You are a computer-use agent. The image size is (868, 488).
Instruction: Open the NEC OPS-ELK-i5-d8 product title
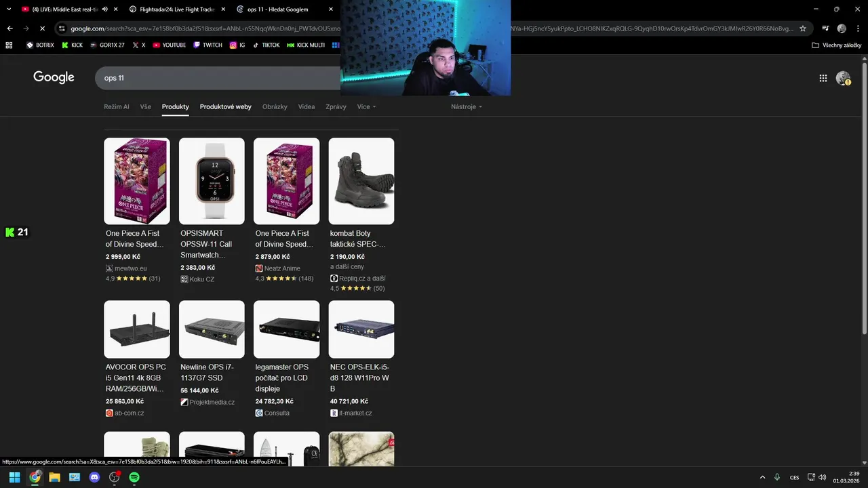tap(359, 378)
